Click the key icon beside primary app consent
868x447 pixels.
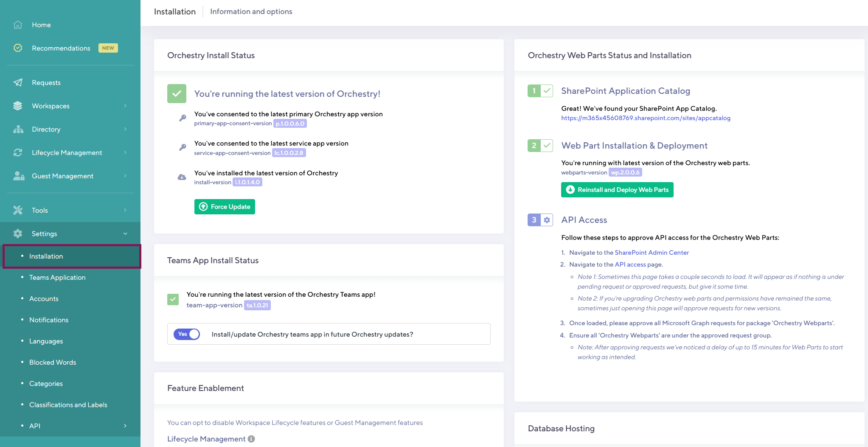(183, 118)
